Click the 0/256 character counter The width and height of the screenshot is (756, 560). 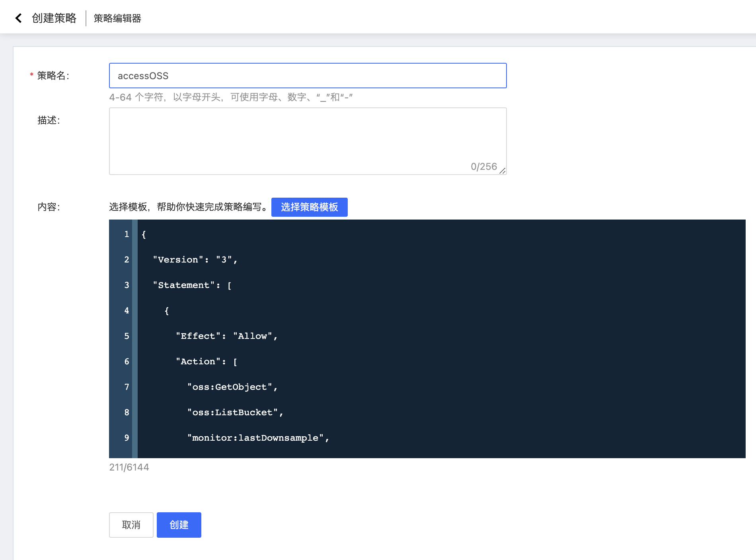pos(483,166)
